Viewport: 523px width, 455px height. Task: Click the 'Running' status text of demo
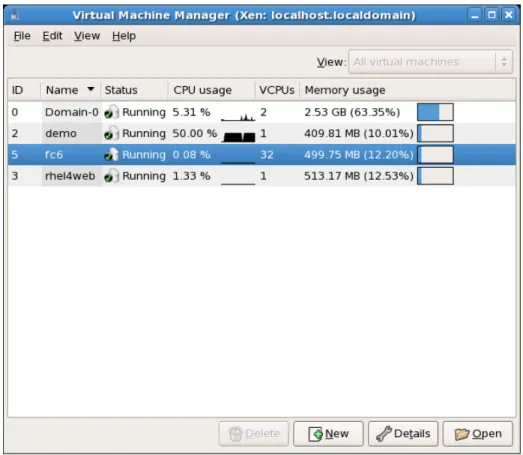pos(144,133)
